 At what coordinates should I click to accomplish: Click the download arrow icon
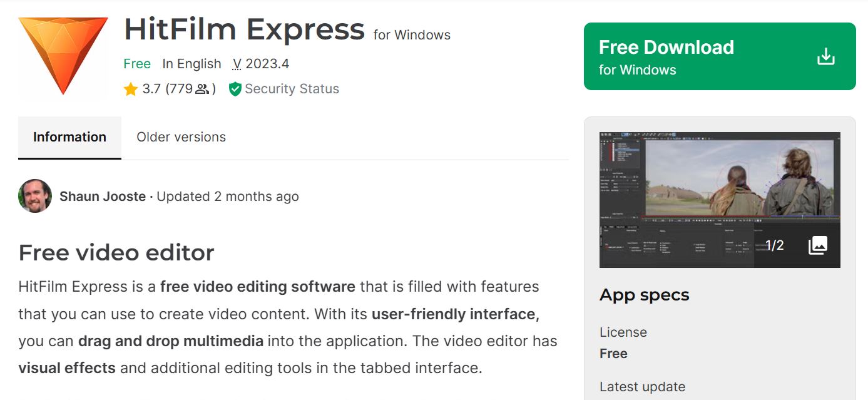coord(826,57)
